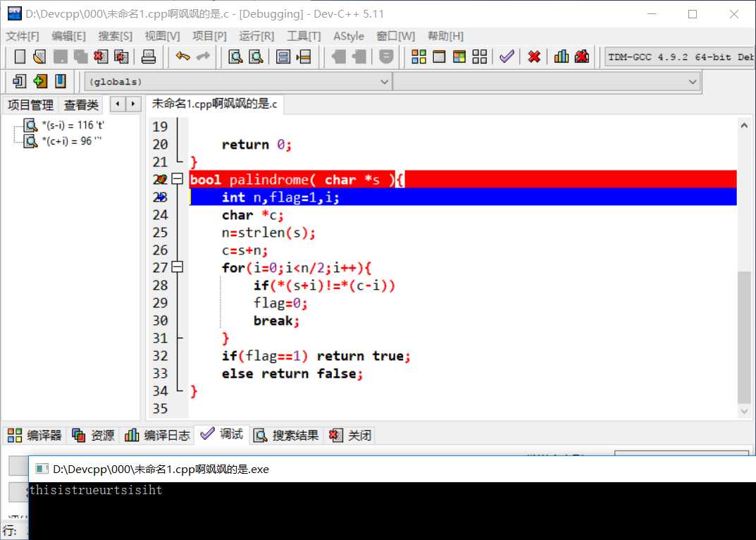Open Replace with the second magnifier icon
This screenshot has width=756, height=540.
click(256, 57)
